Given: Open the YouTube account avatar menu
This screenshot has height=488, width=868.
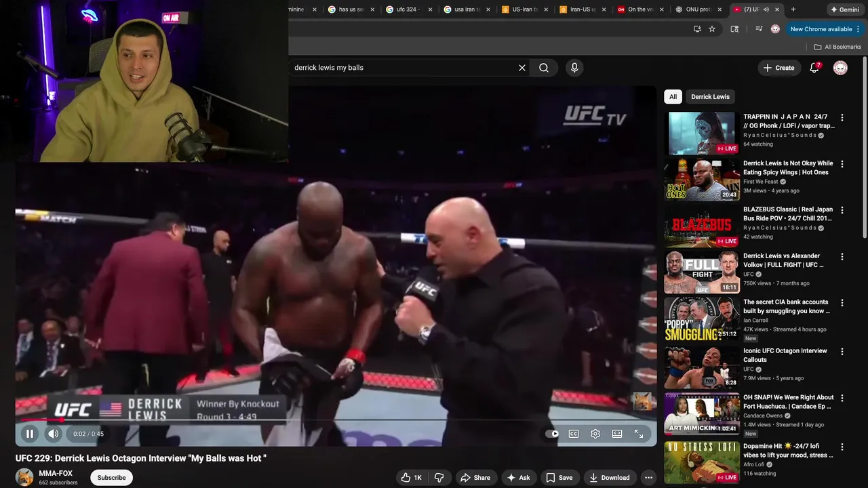Looking at the screenshot, I should (x=840, y=68).
